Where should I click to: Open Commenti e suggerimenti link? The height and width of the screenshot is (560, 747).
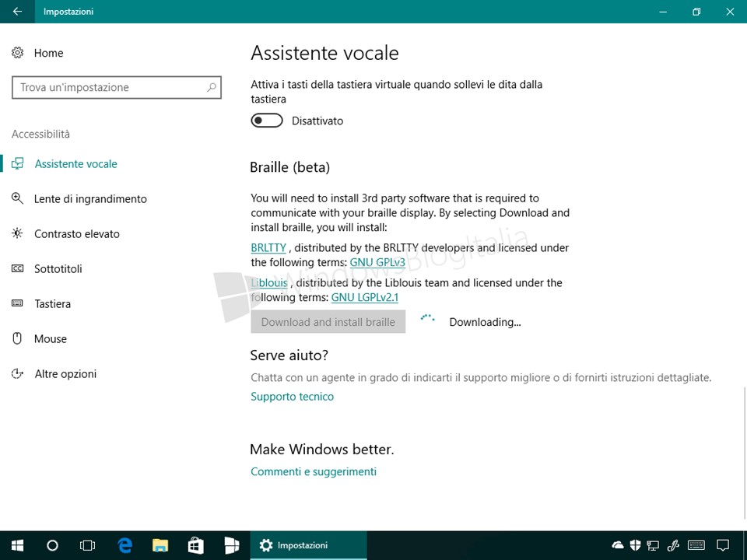314,471
